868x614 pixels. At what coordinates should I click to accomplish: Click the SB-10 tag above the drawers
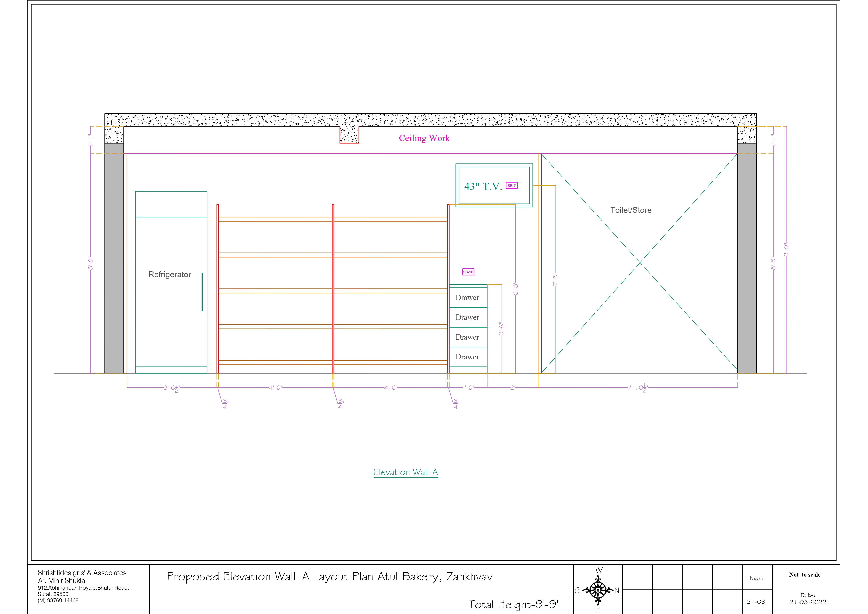(x=468, y=272)
